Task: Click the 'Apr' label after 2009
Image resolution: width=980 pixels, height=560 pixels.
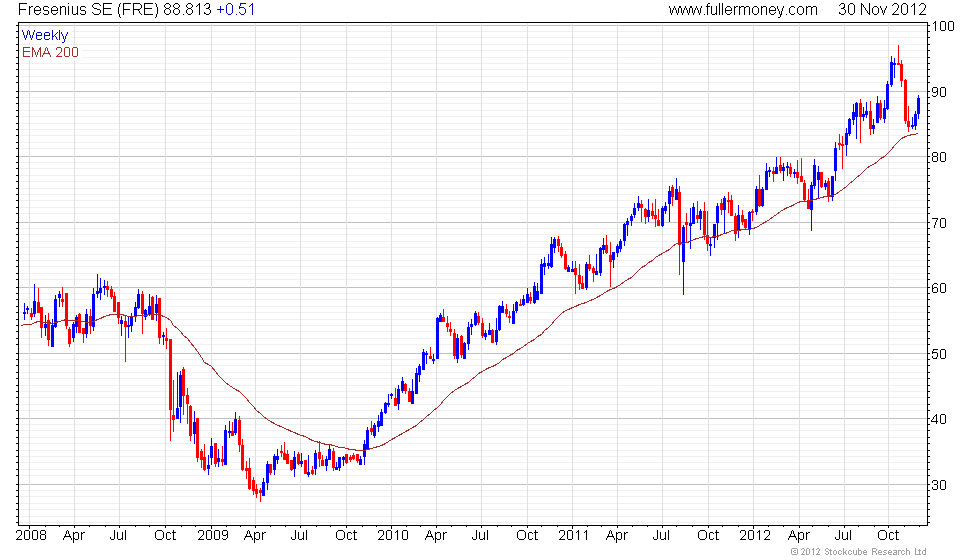Action: (x=255, y=536)
